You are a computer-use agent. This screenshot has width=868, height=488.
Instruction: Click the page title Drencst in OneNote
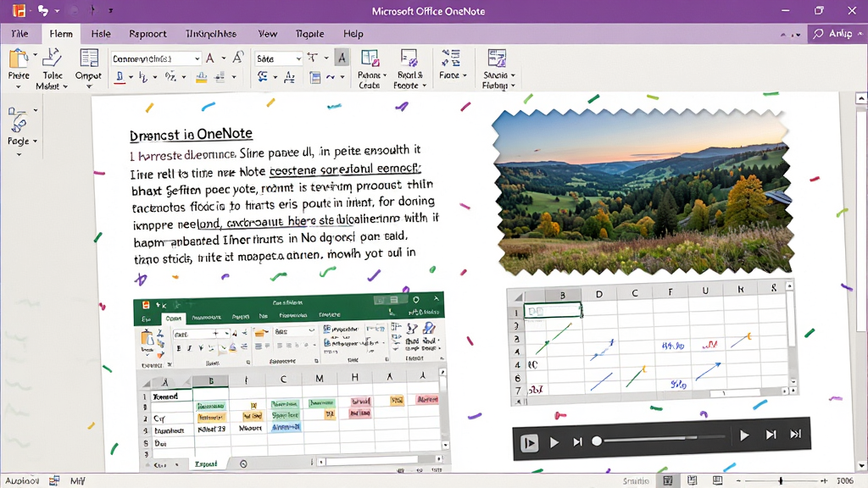pyautogui.click(x=191, y=135)
